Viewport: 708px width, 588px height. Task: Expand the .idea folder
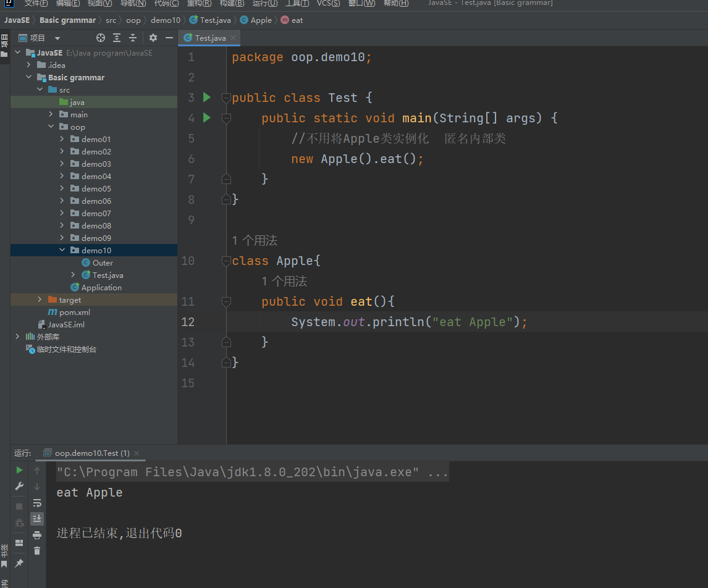coord(29,65)
